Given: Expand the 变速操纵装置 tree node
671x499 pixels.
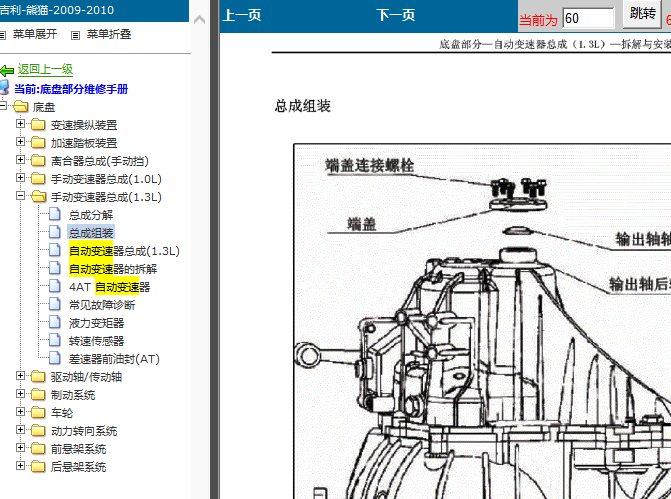Looking at the screenshot, I should [20, 124].
